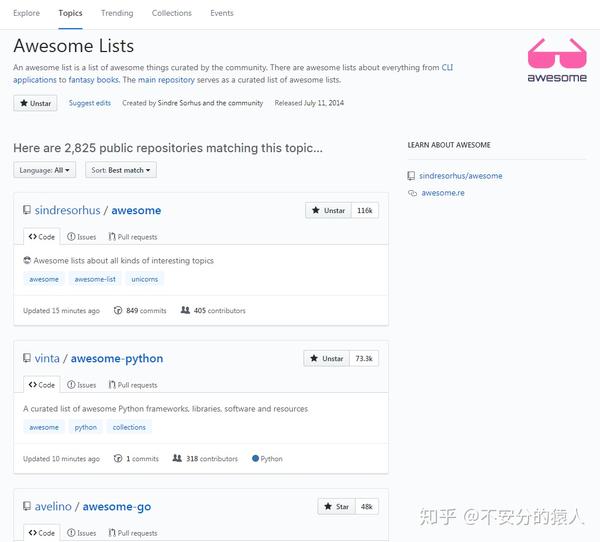View the 1 commits link
The height and width of the screenshot is (542, 600).
(136, 459)
